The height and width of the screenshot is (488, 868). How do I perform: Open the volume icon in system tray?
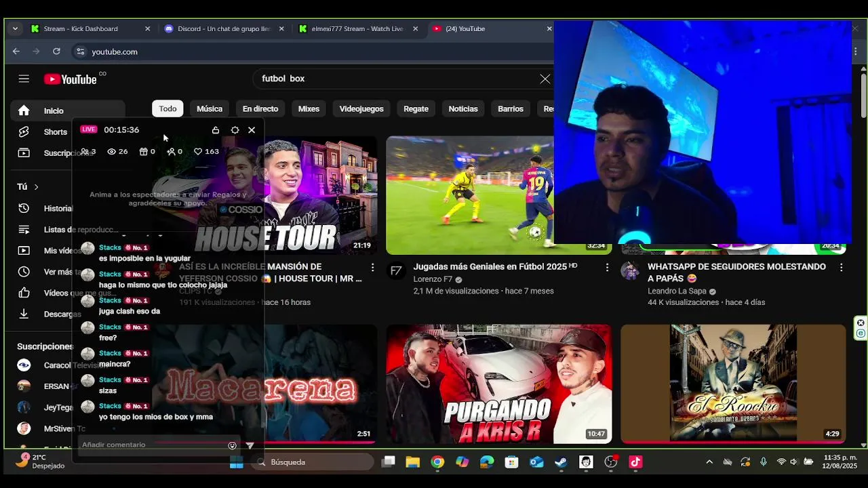[x=793, y=462]
